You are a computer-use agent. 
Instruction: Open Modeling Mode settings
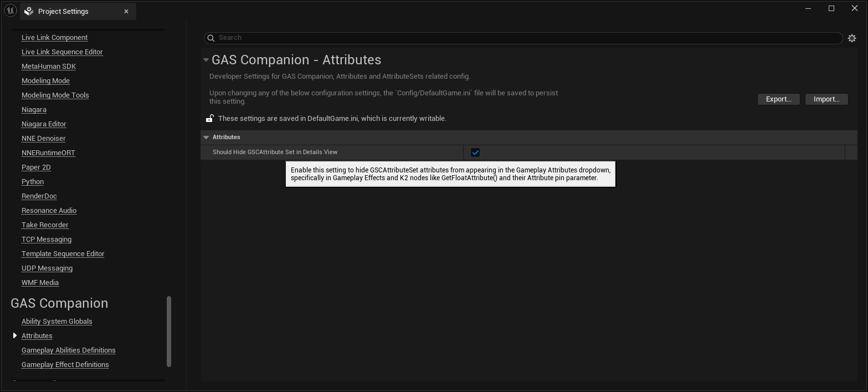pyautogui.click(x=45, y=80)
